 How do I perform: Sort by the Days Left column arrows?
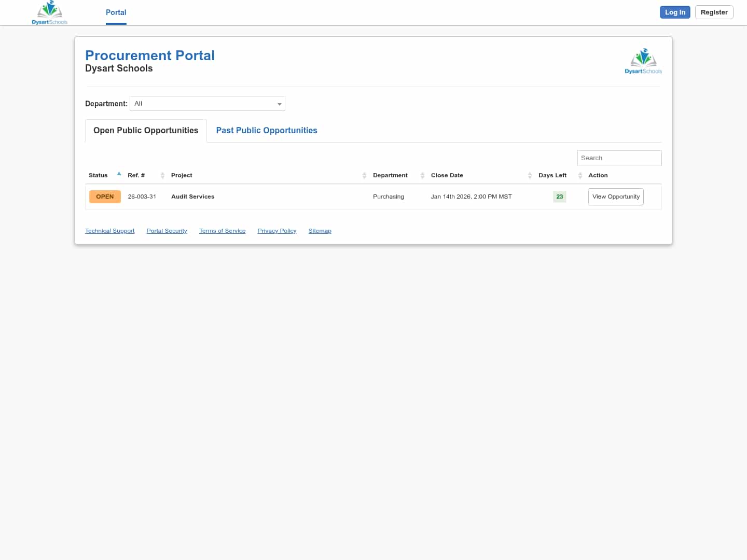click(580, 175)
